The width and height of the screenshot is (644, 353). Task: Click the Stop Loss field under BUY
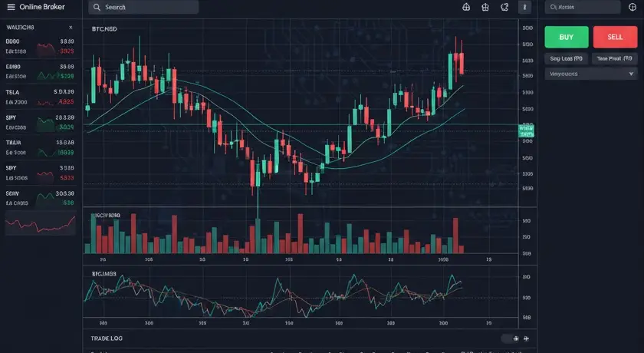pyautogui.click(x=567, y=59)
